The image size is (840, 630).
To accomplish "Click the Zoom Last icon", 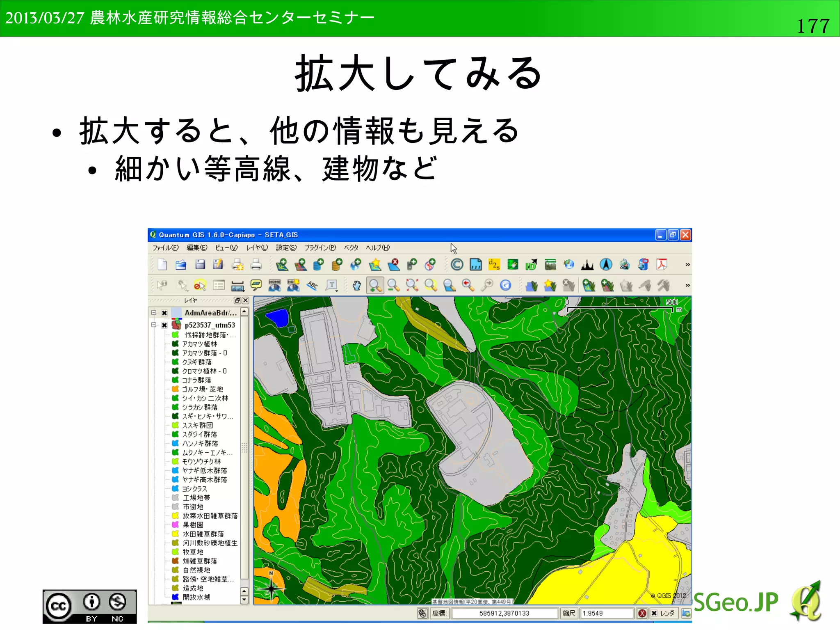I will pyautogui.click(x=468, y=285).
